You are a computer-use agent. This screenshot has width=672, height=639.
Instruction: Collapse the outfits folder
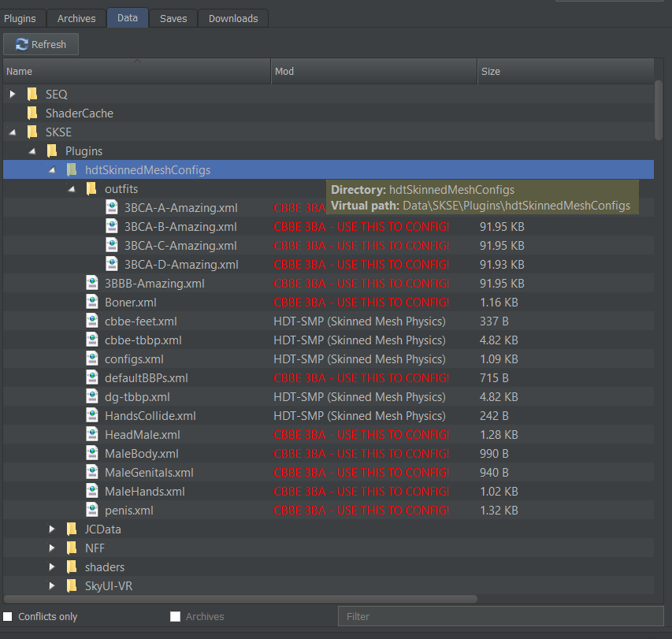point(72,188)
